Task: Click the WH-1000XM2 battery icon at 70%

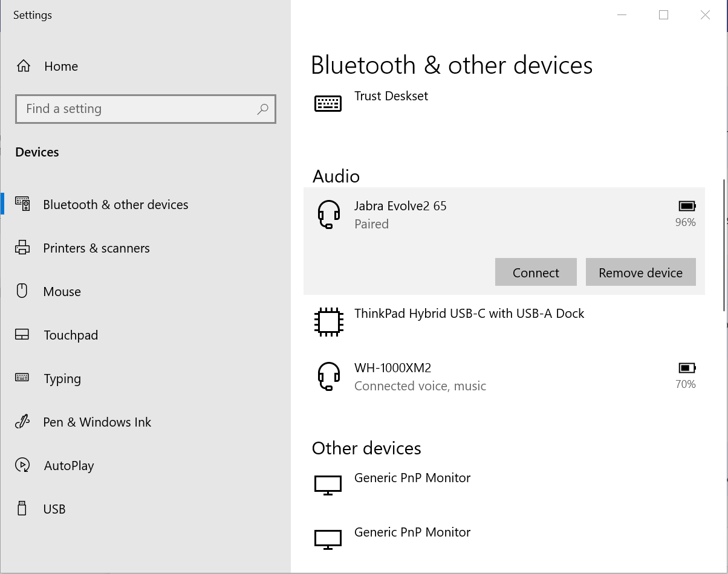Action: pyautogui.click(x=687, y=368)
